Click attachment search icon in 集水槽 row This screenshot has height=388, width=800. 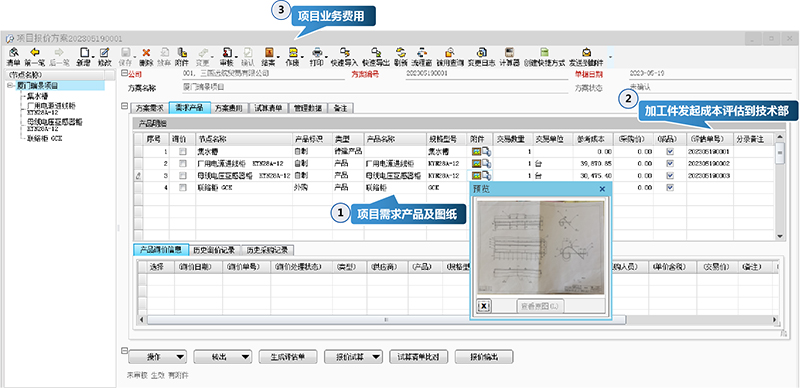point(486,152)
